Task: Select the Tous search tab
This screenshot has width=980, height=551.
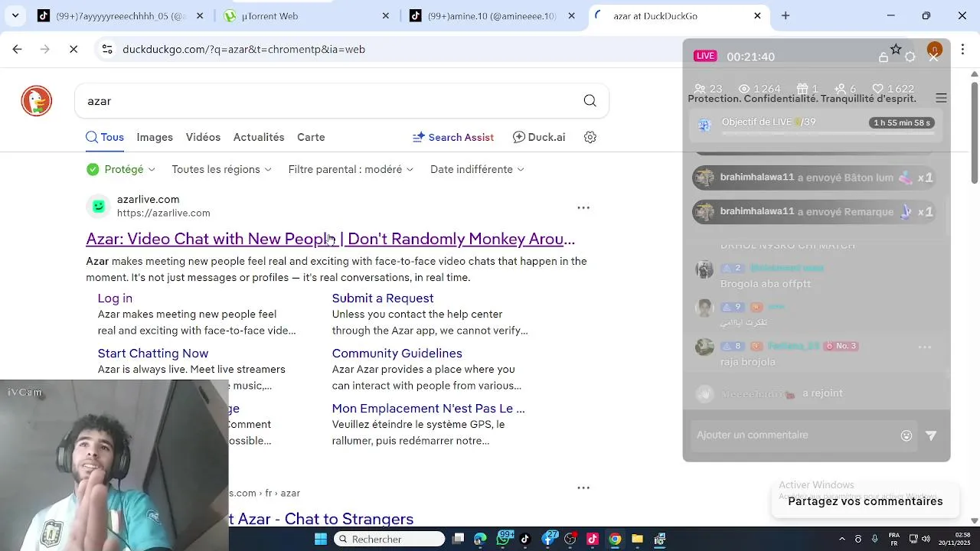Action: (x=105, y=137)
